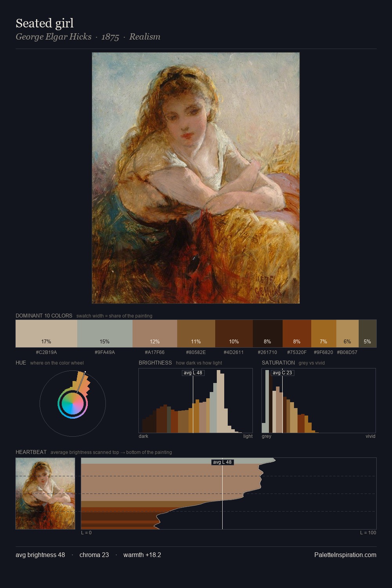The width and height of the screenshot is (392, 588).
Task: Click the color wheel hue chart
Action: tap(73, 403)
